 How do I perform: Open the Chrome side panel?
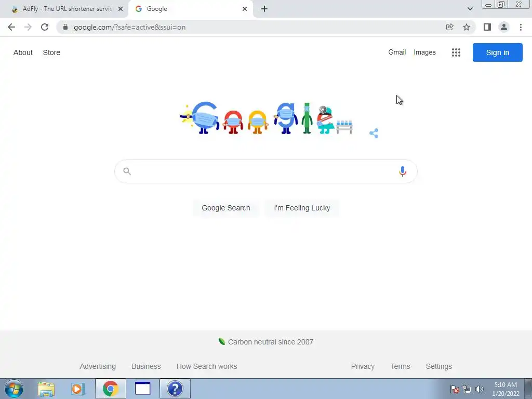pos(487,27)
